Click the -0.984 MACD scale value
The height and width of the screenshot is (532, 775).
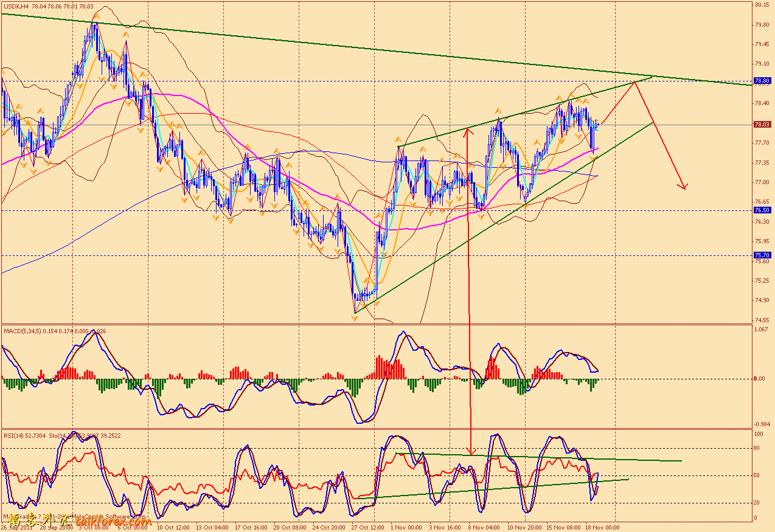(762, 424)
